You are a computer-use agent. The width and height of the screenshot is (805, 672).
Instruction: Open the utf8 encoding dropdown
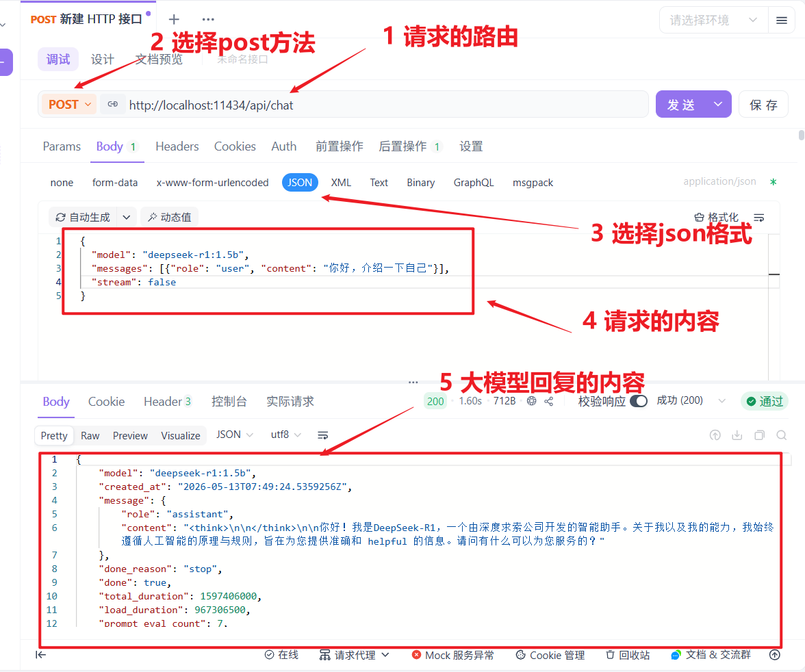(285, 435)
